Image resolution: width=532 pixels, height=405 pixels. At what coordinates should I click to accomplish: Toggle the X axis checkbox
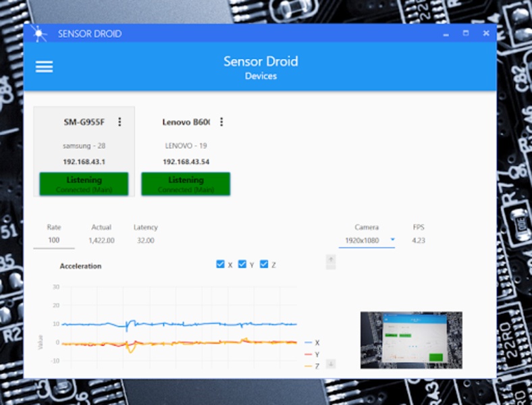click(220, 264)
